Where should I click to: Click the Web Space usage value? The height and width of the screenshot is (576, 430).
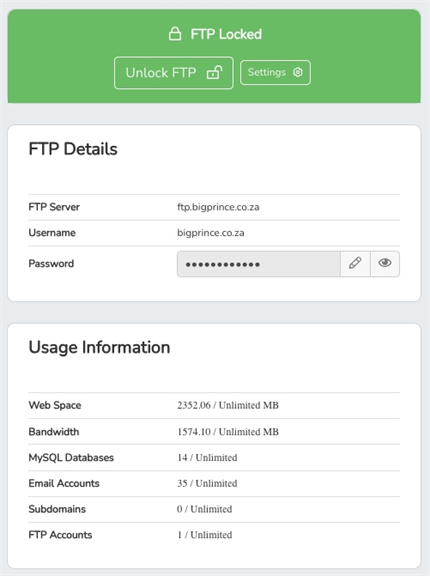click(x=228, y=405)
